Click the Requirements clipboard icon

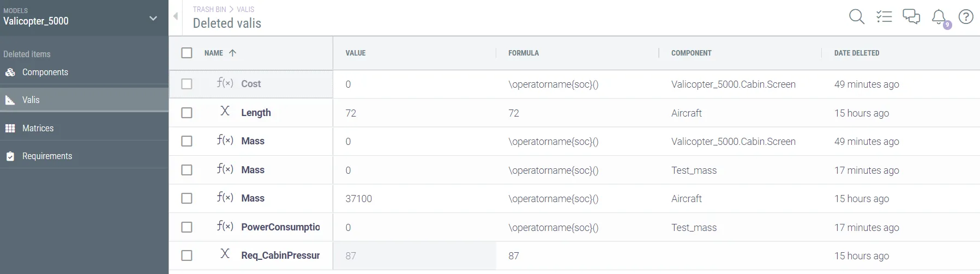coord(10,156)
